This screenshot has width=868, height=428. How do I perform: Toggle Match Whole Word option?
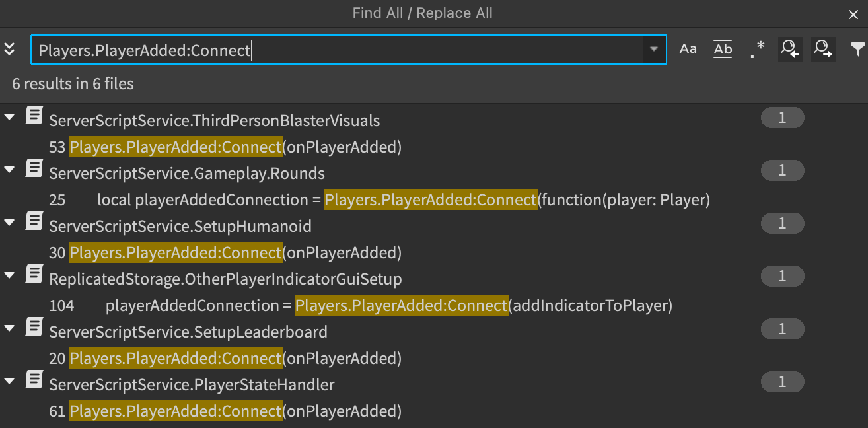click(x=723, y=49)
